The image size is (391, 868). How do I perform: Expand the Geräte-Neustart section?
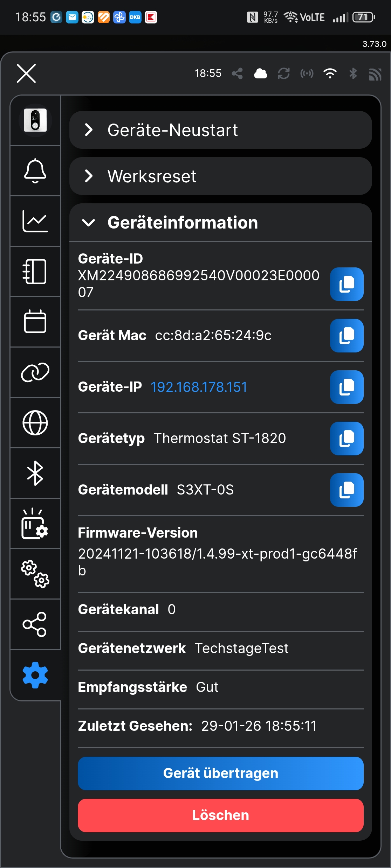coord(220,130)
